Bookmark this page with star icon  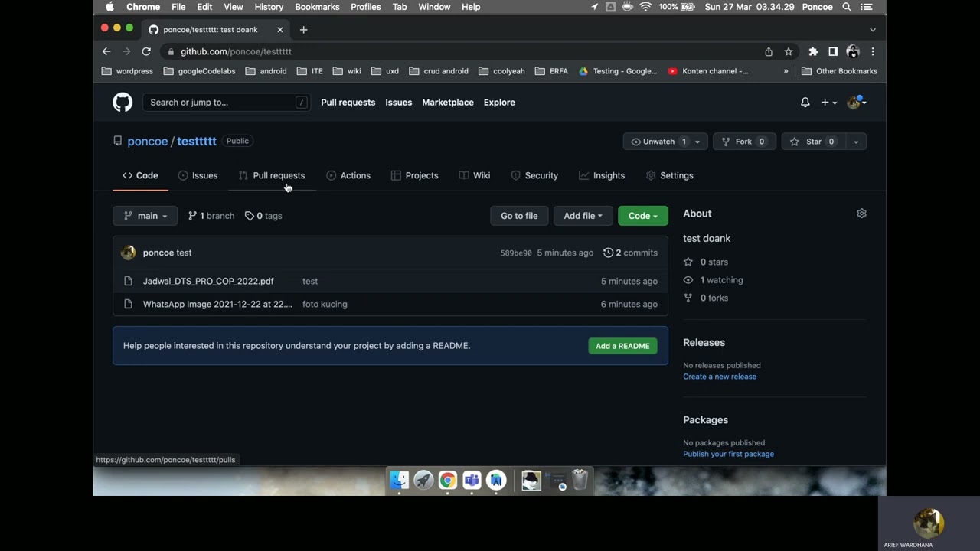[789, 51]
